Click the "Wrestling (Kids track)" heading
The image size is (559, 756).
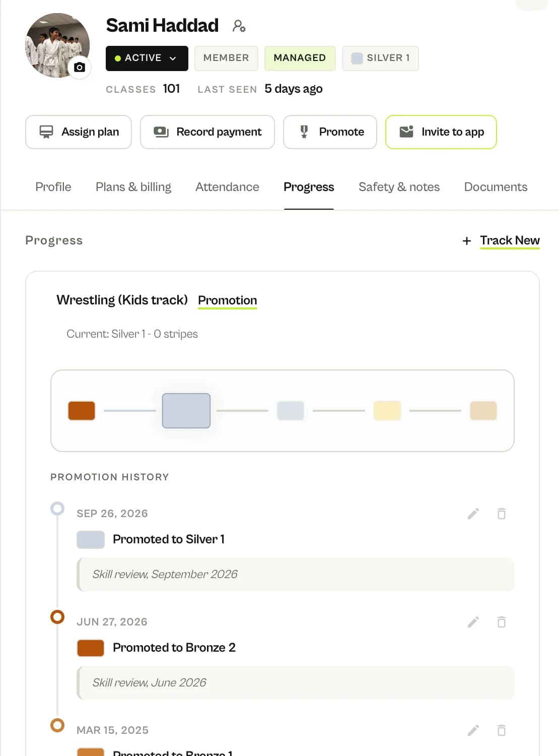[x=122, y=300]
